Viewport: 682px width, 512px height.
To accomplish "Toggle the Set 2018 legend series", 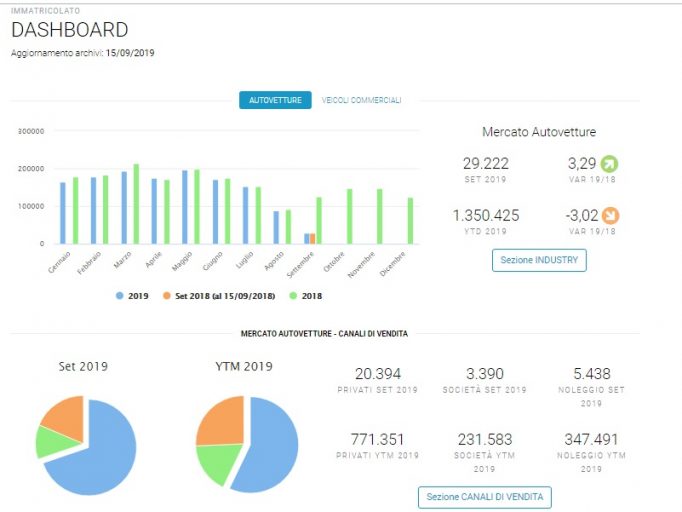I will 219,296.
